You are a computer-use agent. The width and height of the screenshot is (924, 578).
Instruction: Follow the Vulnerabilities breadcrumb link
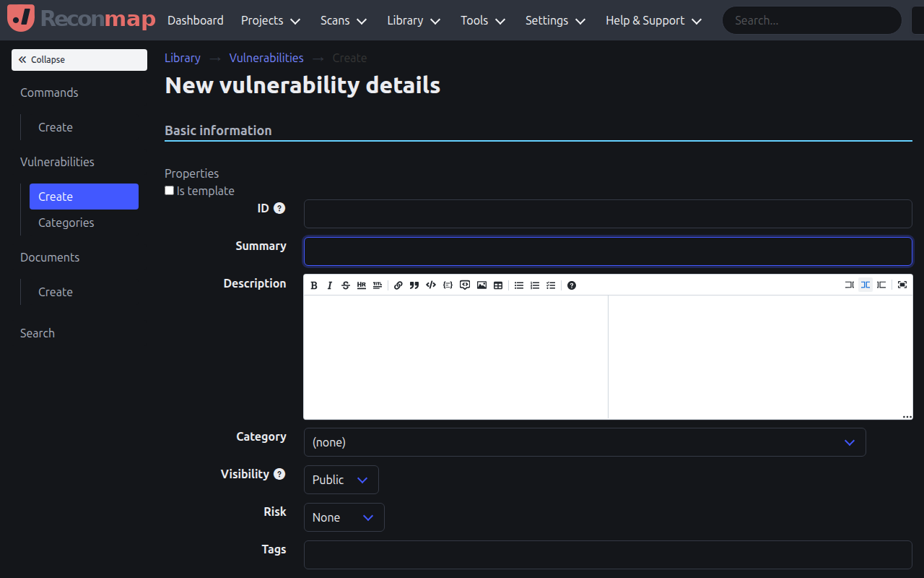point(266,58)
